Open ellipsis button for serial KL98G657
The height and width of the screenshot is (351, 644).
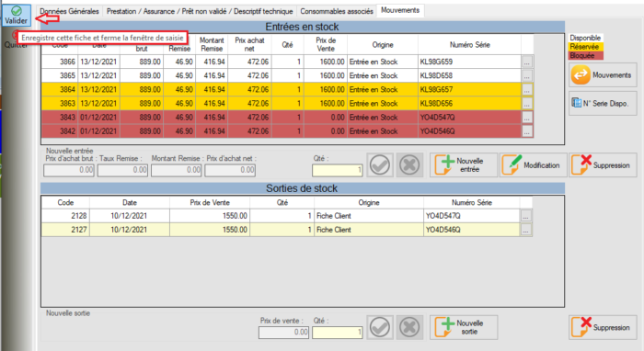click(x=527, y=90)
